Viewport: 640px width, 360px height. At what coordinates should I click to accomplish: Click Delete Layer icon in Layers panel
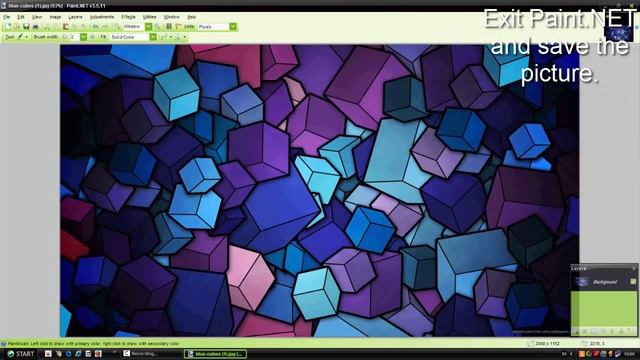pyautogui.click(x=584, y=331)
